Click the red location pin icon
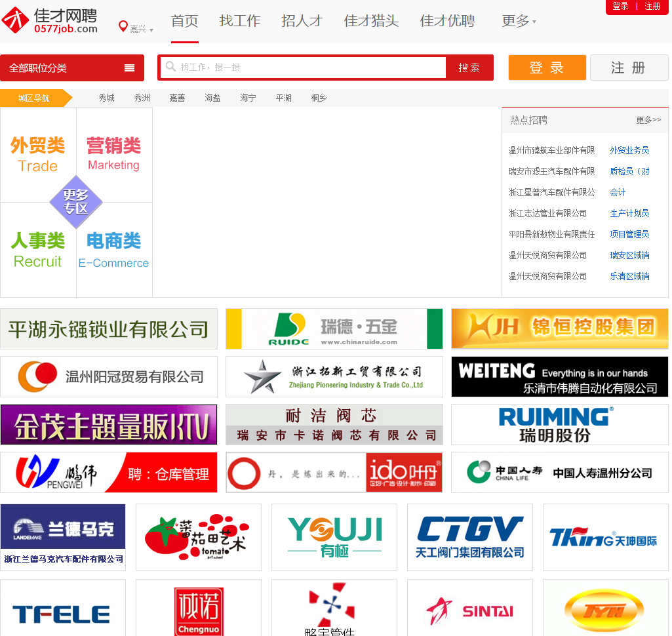Screen dimensions: 672x636 (123, 27)
